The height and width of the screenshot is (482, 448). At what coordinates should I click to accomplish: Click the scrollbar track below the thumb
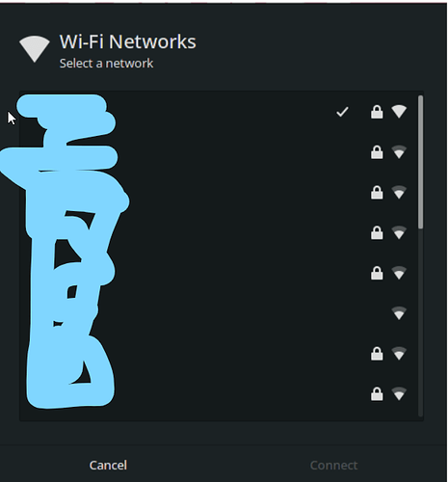tap(421, 323)
